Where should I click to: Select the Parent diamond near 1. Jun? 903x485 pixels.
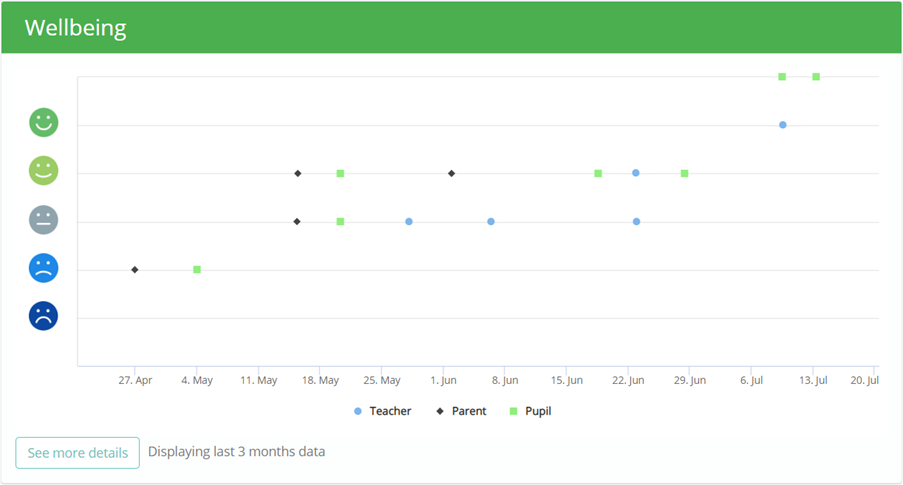(x=452, y=173)
